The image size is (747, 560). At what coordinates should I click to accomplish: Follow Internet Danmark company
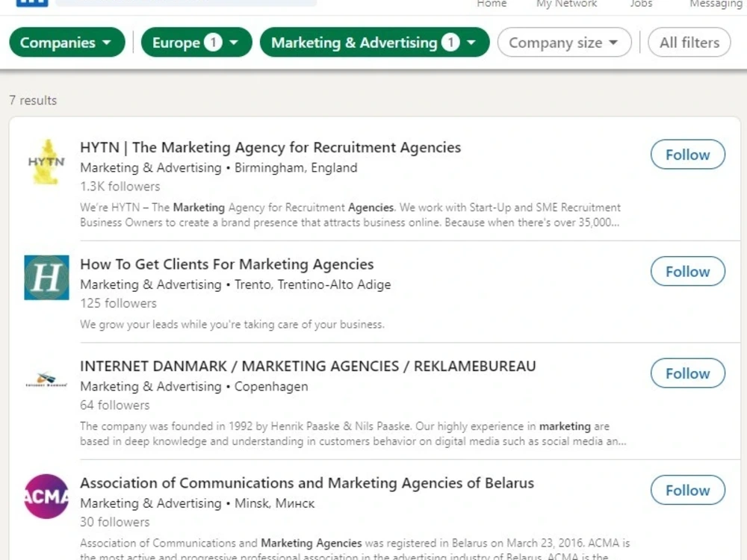pos(687,373)
